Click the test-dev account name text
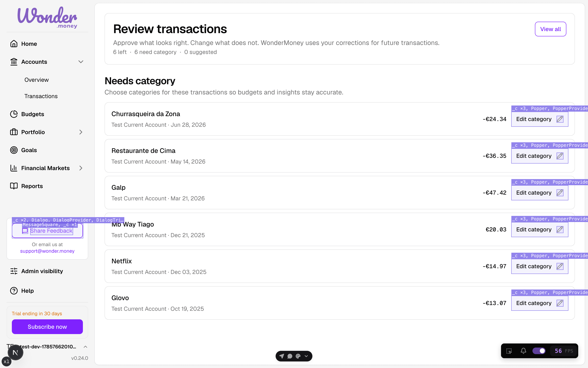588x368 pixels. click(48, 347)
